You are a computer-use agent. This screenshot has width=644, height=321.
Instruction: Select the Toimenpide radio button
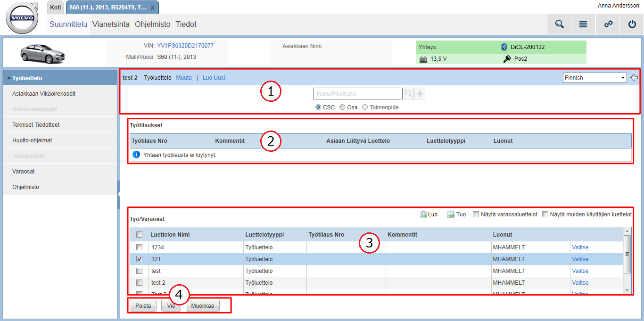click(365, 107)
